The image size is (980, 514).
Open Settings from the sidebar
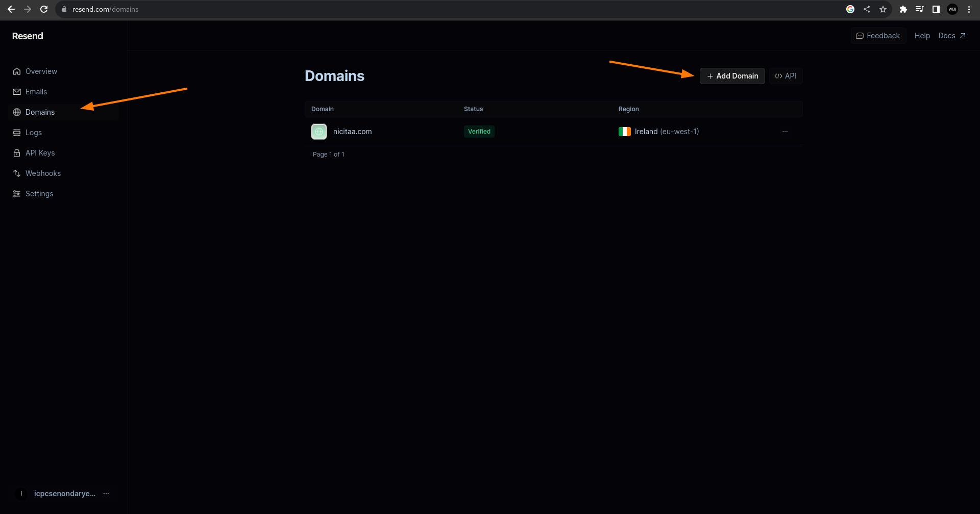(39, 194)
